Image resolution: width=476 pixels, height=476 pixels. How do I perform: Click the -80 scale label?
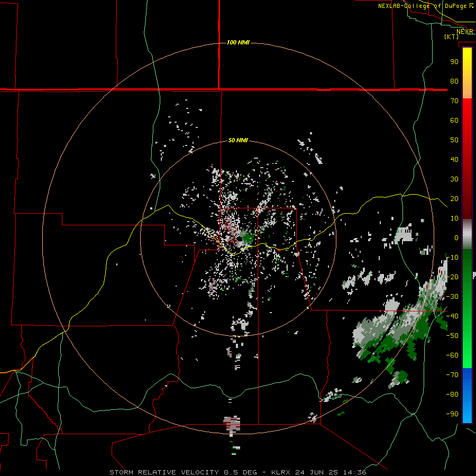coord(452,395)
